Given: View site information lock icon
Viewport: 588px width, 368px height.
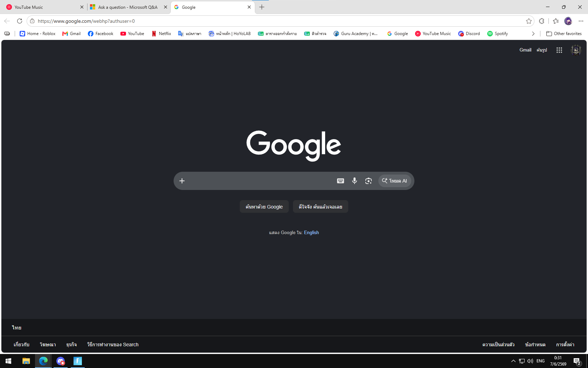Looking at the screenshot, I should click(x=32, y=21).
